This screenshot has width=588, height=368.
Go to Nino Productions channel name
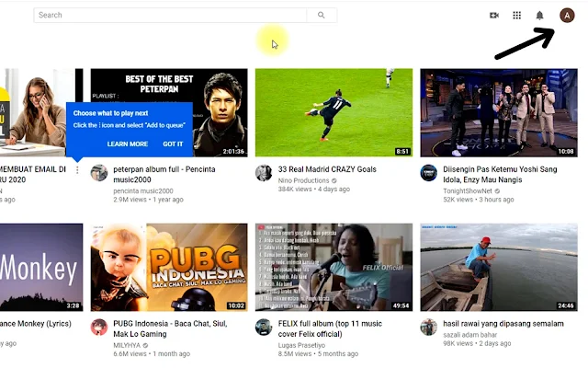pyautogui.click(x=303, y=180)
